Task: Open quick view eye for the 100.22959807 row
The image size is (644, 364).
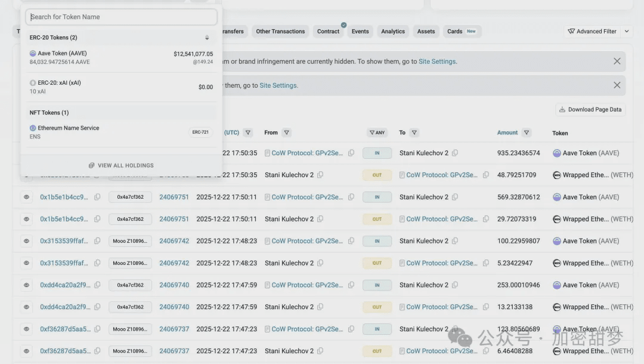Action: [26, 241]
